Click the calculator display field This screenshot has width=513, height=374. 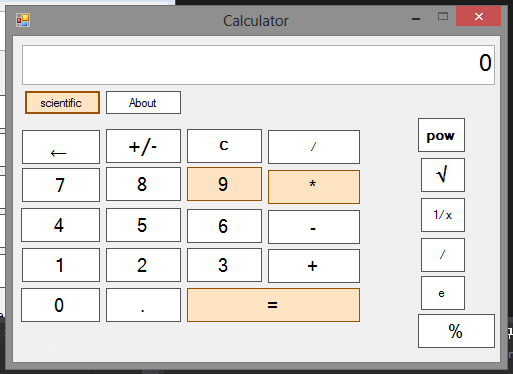(258, 65)
